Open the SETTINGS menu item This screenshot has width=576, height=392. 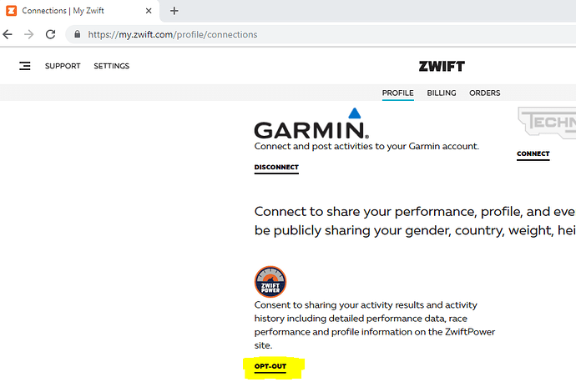(111, 66)
